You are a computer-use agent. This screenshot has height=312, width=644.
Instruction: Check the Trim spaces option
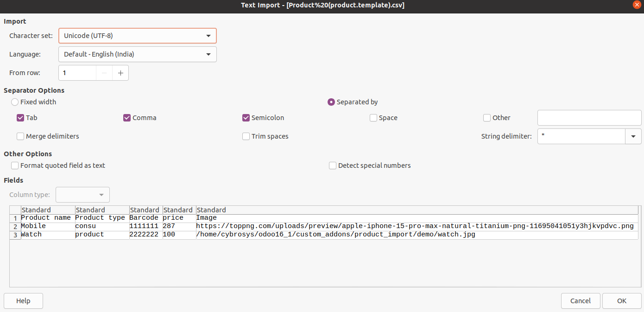(246, 136)
